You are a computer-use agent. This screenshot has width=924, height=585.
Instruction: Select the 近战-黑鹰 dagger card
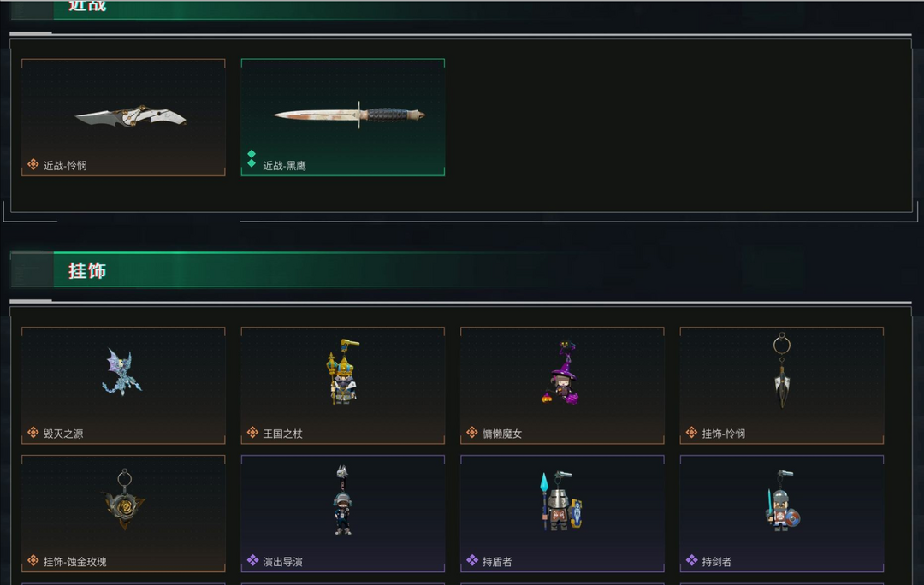pyautogui.click(x=342, y=117)
